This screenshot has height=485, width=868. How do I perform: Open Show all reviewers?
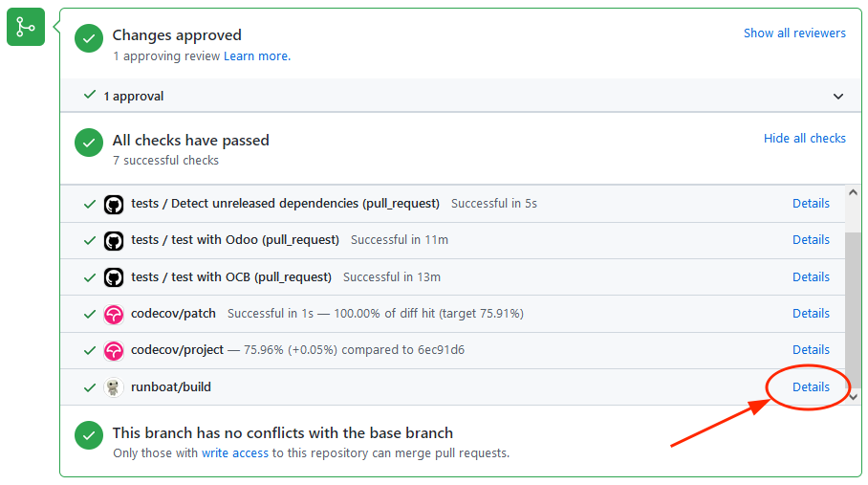794,33
